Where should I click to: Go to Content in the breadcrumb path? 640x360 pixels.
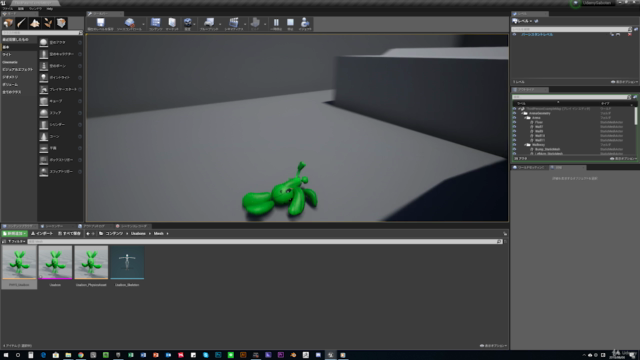pyautogui.click(x=114, y=233)
